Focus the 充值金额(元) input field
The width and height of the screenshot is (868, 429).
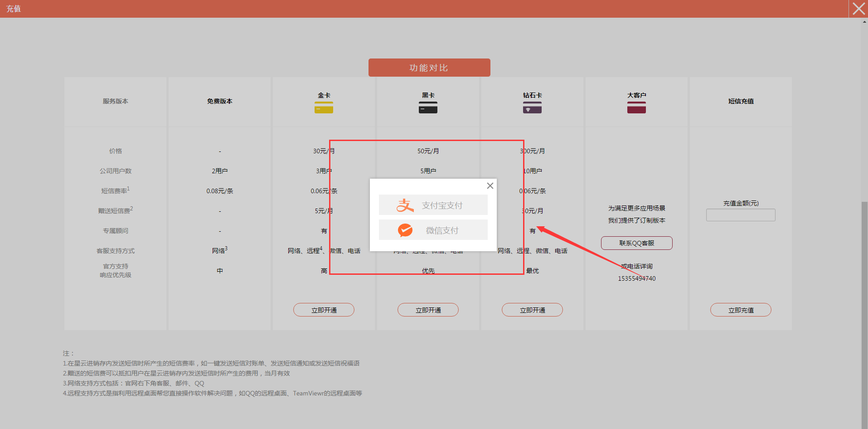click(741, 215)
